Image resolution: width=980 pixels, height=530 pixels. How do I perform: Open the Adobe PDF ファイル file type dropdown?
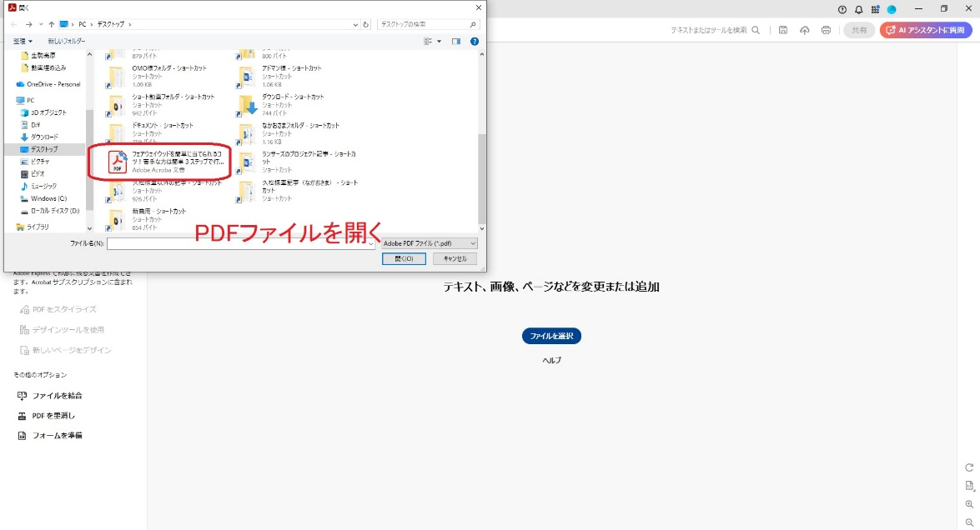pos(429,242)
